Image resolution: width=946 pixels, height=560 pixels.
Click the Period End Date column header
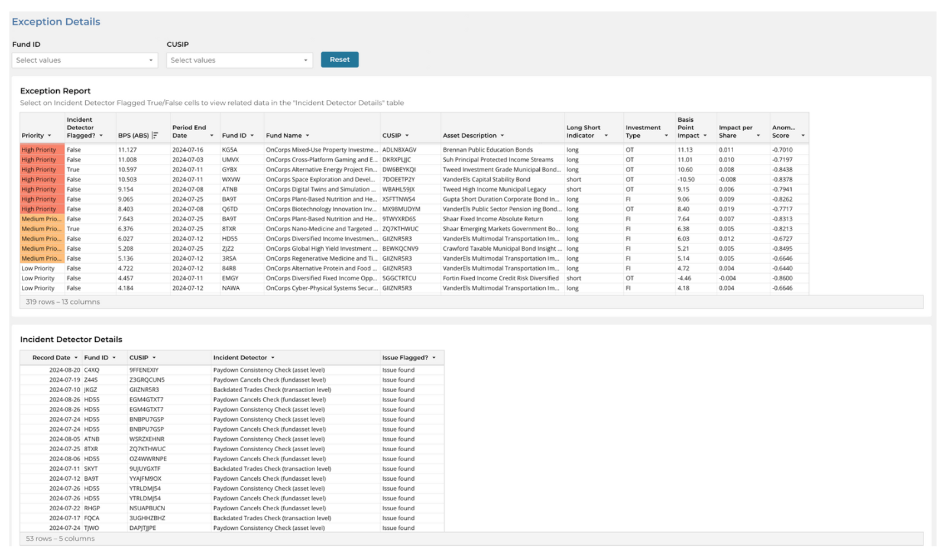click(189, 131)
